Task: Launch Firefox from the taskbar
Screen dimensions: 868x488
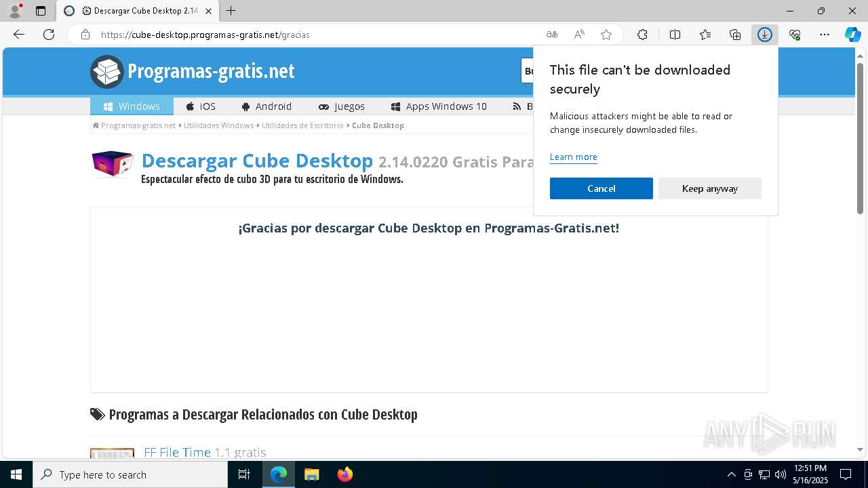Action: click(345, 474)
